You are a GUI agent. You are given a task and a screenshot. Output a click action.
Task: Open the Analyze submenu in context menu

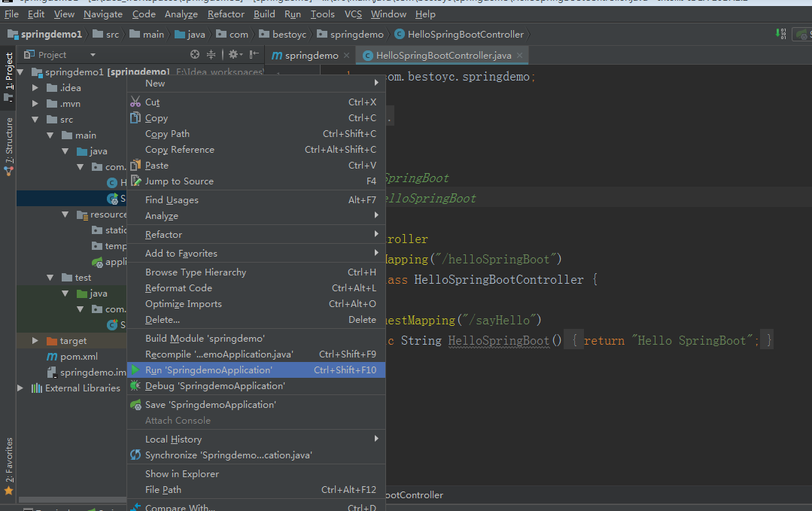(x=257, y=215)
